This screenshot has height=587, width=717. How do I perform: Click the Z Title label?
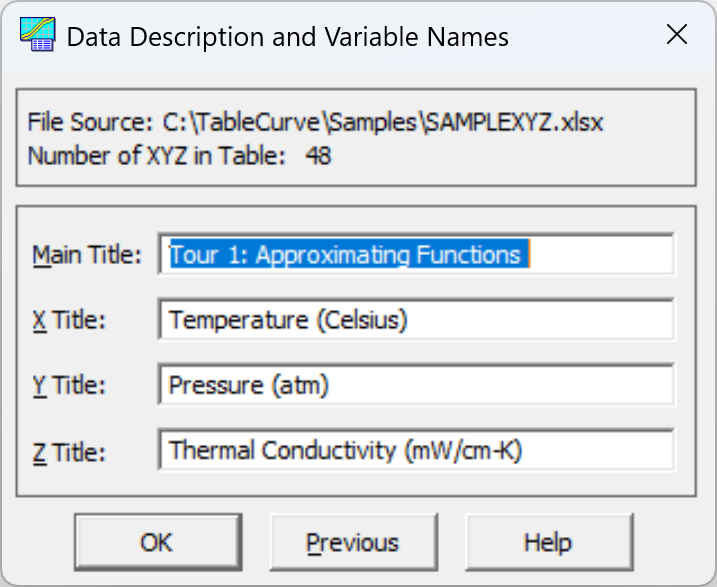pyautogui.click(x=69, y=453)
